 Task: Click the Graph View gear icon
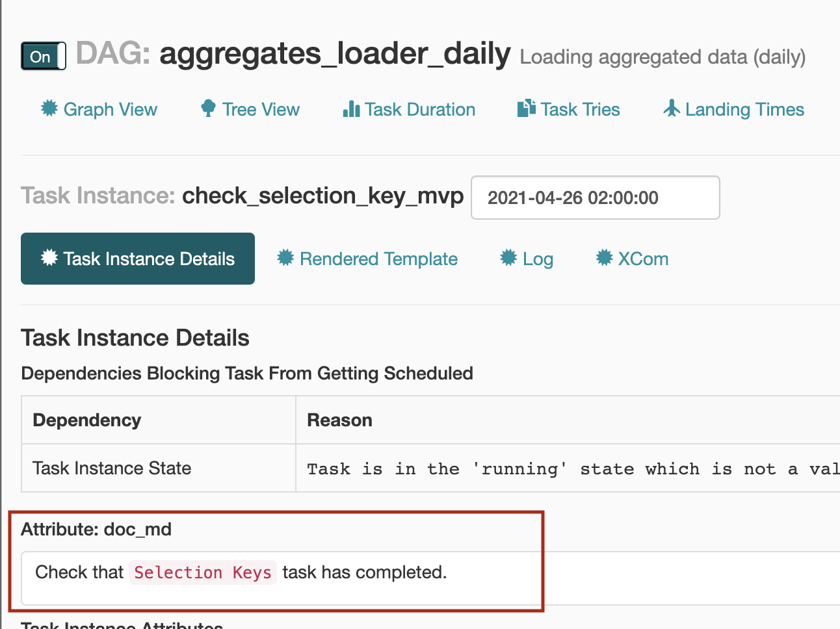click(x=49, y=109)
